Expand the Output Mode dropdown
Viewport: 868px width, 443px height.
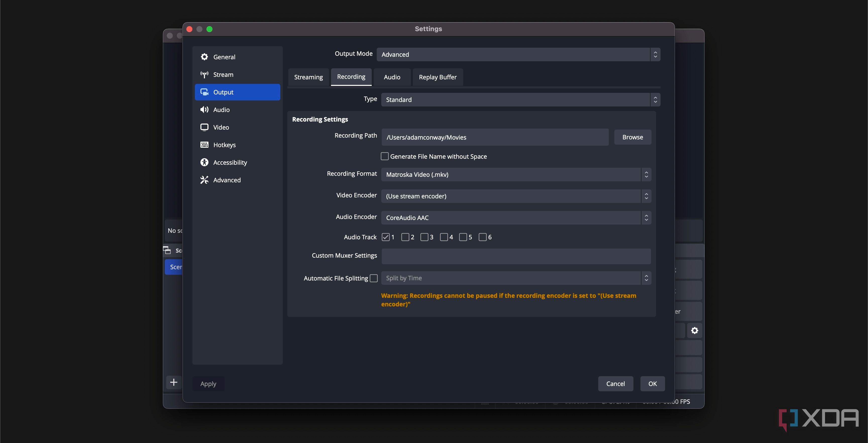coord(518,54)
